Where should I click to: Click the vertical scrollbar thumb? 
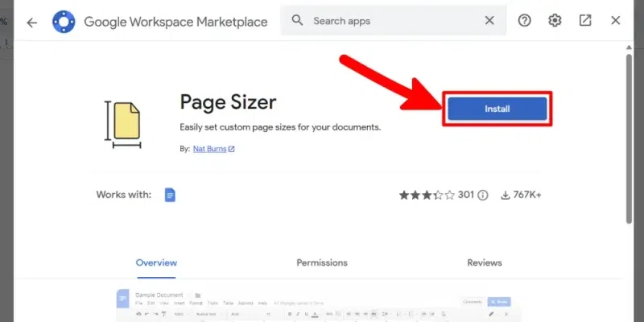pos(629,138)
